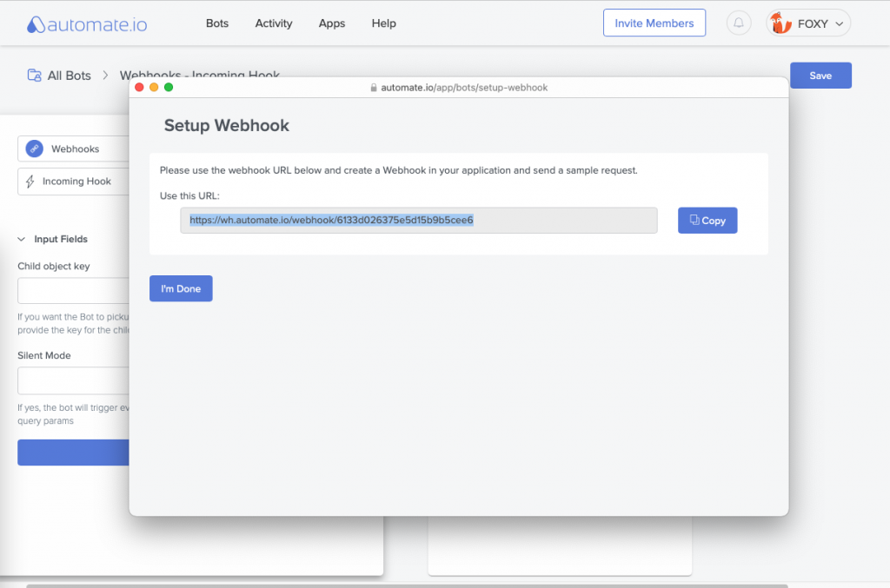Screen dimensions: 890x588
Task: Click the Child object key label
Action: pos(54,267)
